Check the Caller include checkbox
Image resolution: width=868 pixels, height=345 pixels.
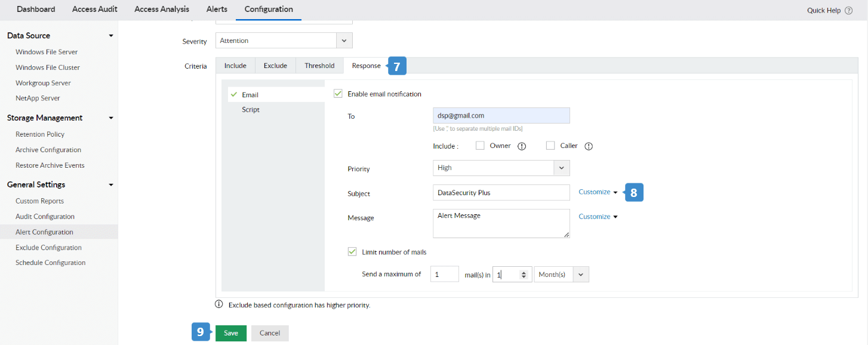550,146
